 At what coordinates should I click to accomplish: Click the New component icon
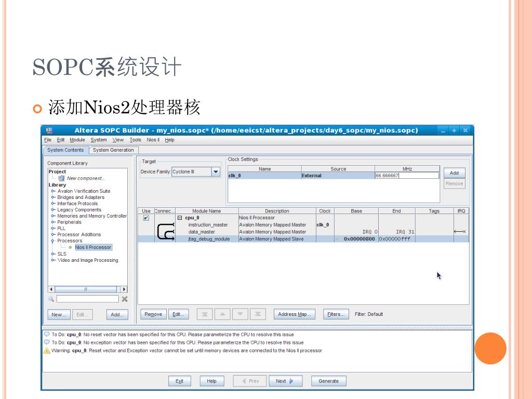(61, 178)
